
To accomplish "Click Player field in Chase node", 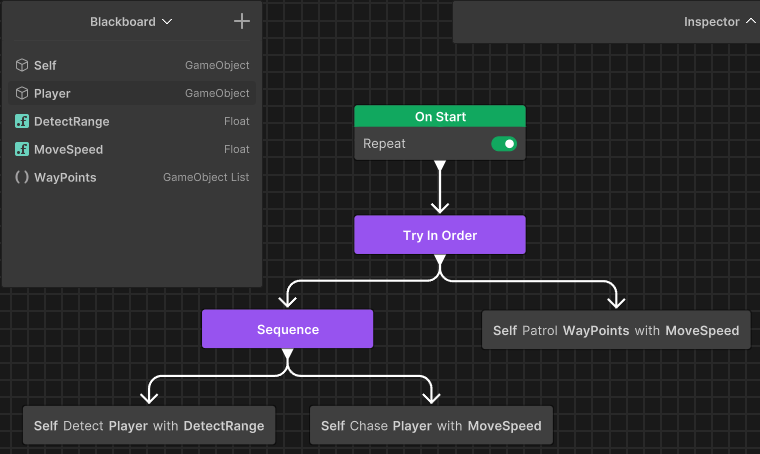I will coord(412,426).
